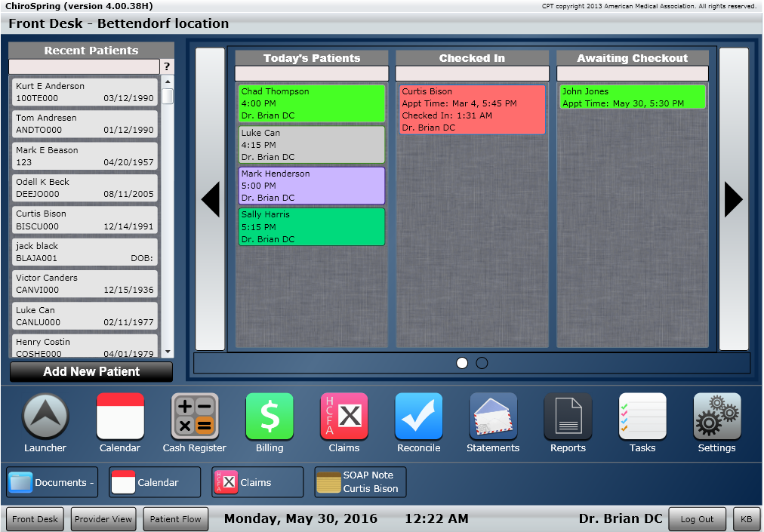Expand the Documents taskbar item

[x=51, y=481]
